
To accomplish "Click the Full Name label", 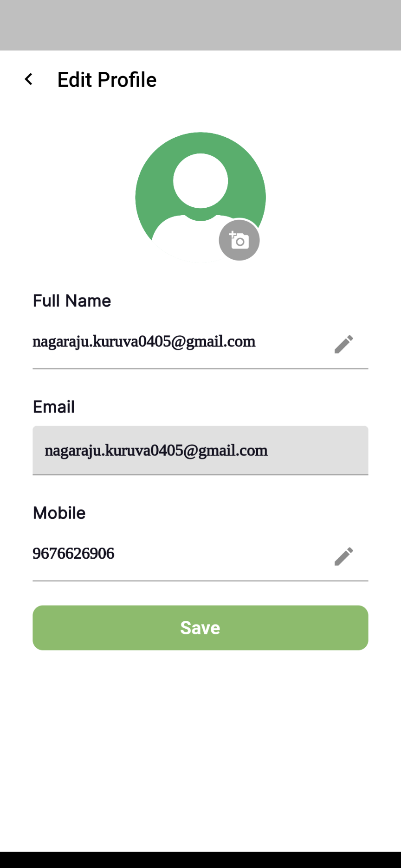I will [x=72, y=301].
